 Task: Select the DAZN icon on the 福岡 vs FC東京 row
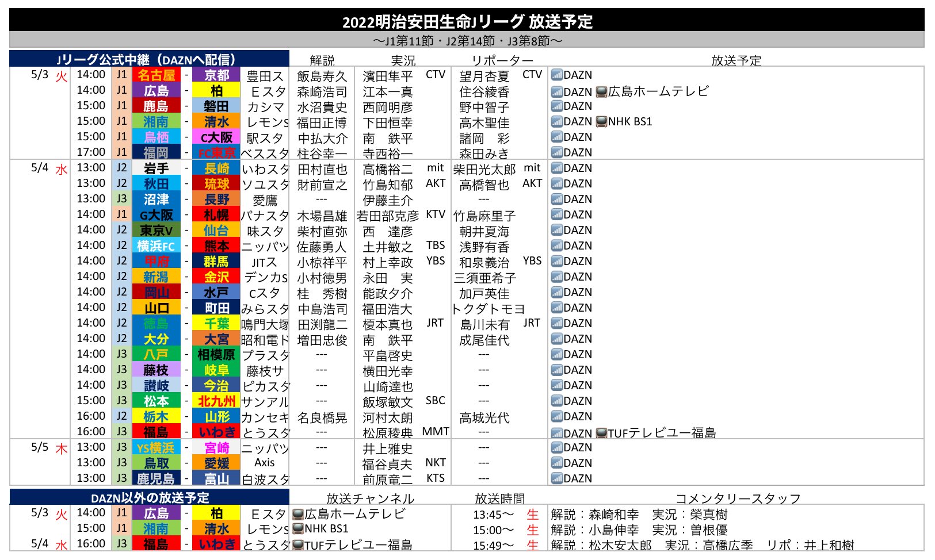(x=557, y=152)
